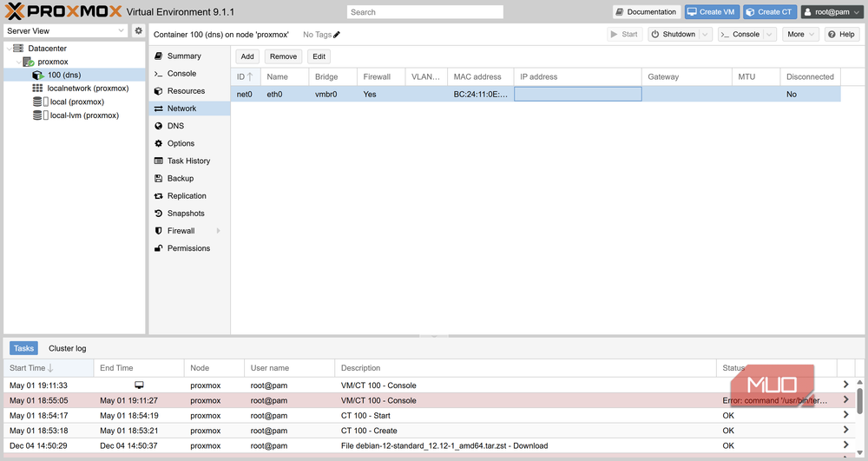Sort by the ID column header

245,77
